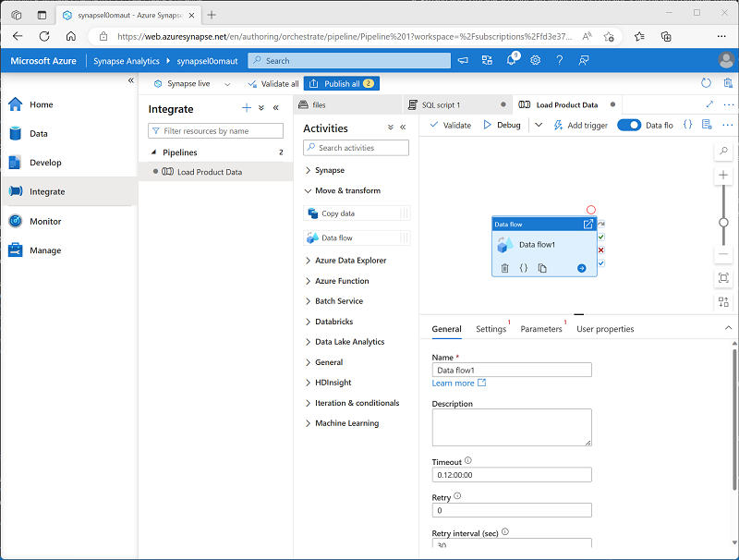Viewport: 739px width, 560px height.
Task: Toggle Data flow debug switch
Action: [629, 125]
